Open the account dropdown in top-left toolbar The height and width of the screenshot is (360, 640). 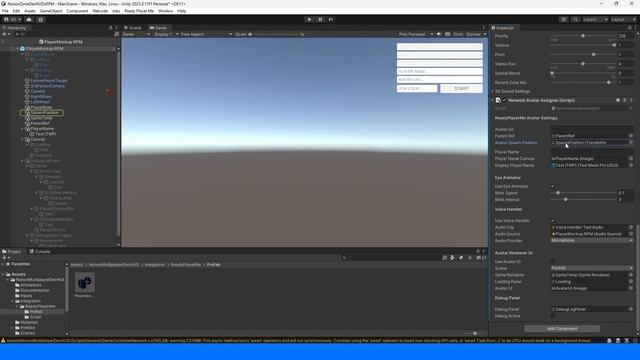(11, 19)
